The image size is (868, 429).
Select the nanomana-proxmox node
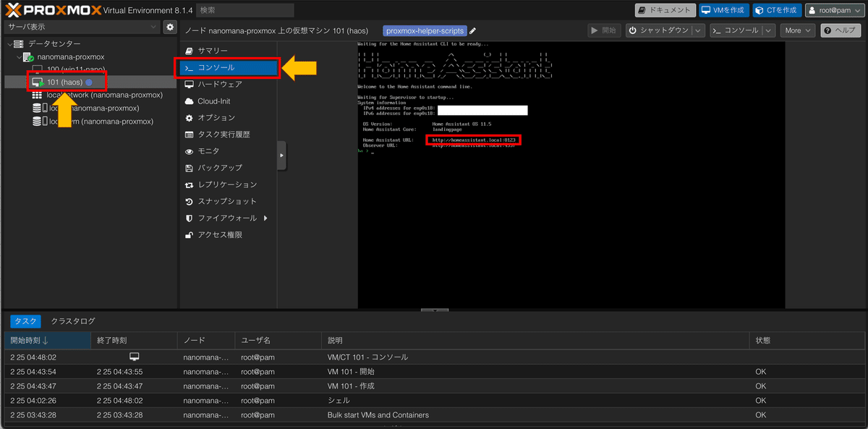pyautogui.click(x=71, y=57)
